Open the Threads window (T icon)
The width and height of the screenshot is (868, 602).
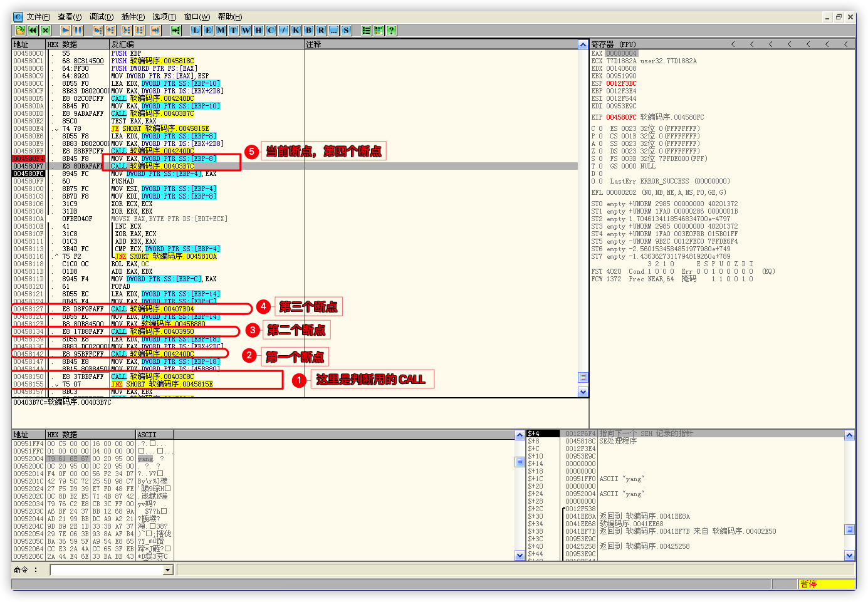click(234, 30)
